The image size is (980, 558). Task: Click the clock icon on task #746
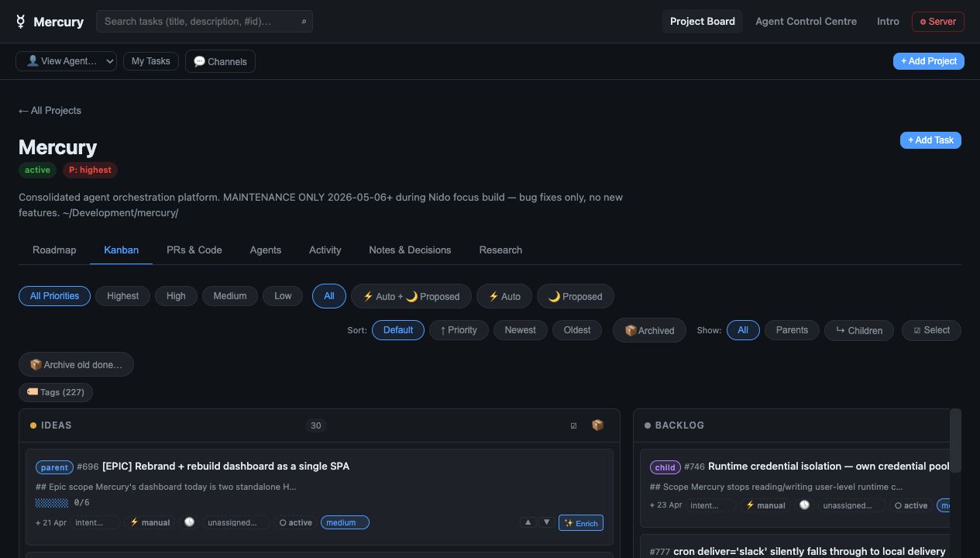coord(804,505)
